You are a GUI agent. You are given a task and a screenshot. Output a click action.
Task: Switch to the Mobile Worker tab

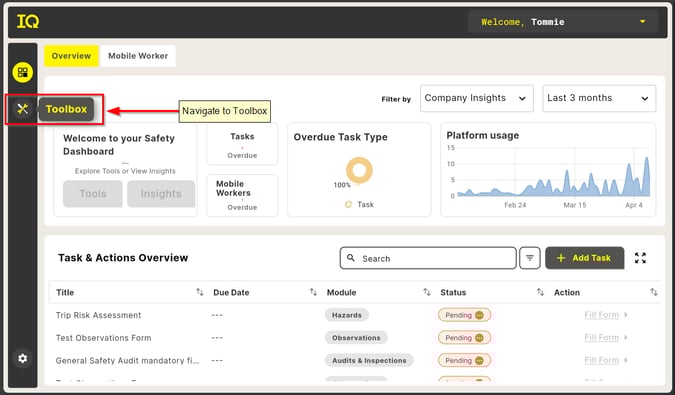click(138, 56)
